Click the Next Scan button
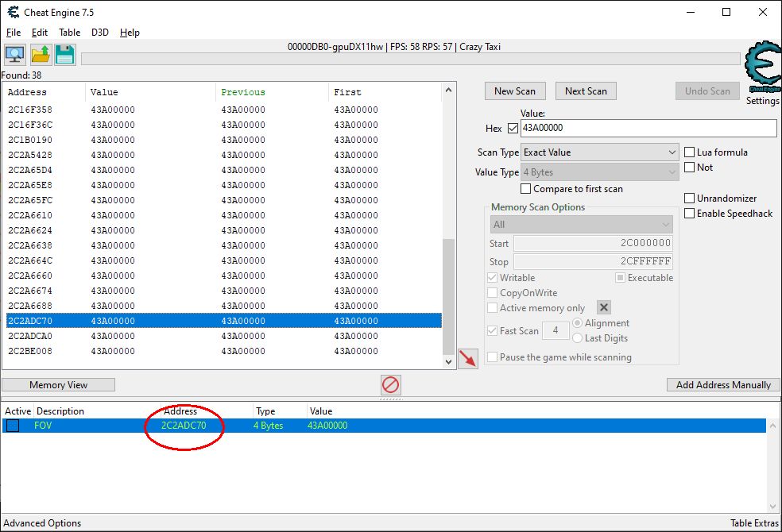782x532 pixels. [x=586, y=91]
